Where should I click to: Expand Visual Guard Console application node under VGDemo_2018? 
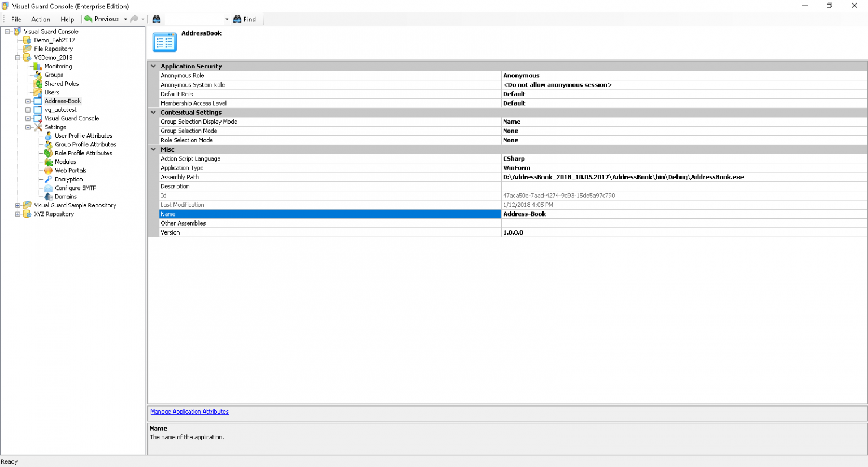pyautogui.click(x=28, y=119)
